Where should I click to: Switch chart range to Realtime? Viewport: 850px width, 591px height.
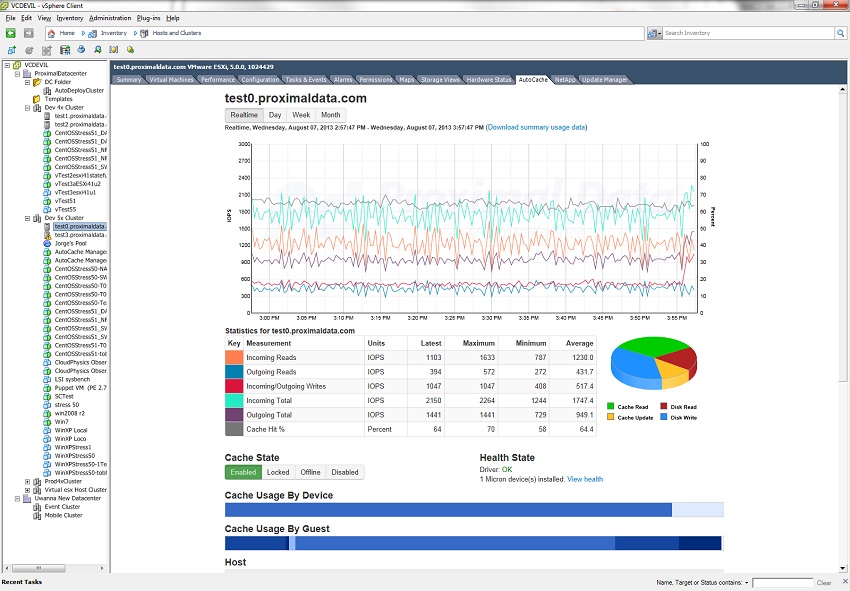click(x=244, y=115)
